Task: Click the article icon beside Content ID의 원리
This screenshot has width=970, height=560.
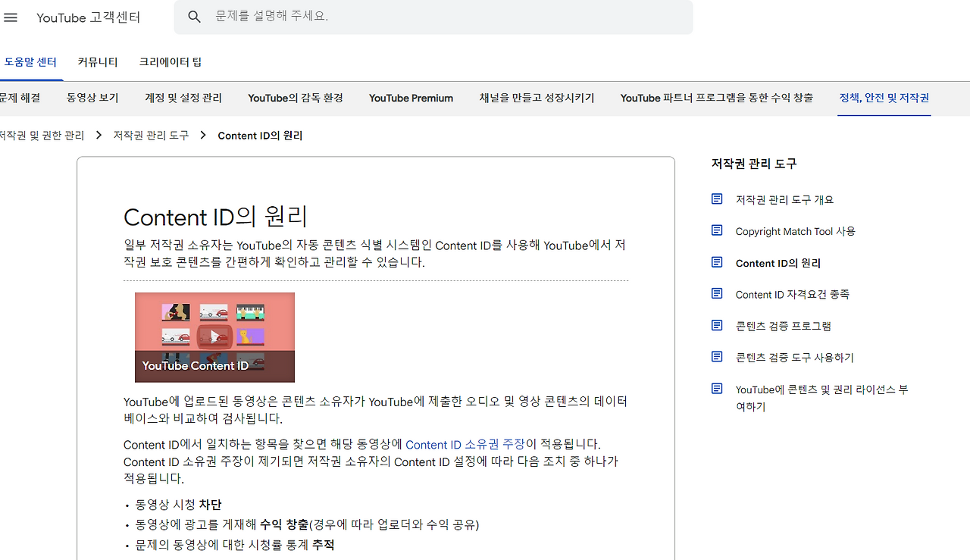Action: (717, 261)
